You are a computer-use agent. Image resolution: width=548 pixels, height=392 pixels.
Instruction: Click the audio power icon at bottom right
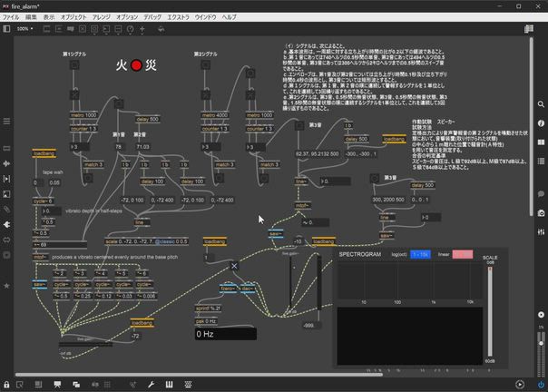pyautogui.click(x=541, y=385)
